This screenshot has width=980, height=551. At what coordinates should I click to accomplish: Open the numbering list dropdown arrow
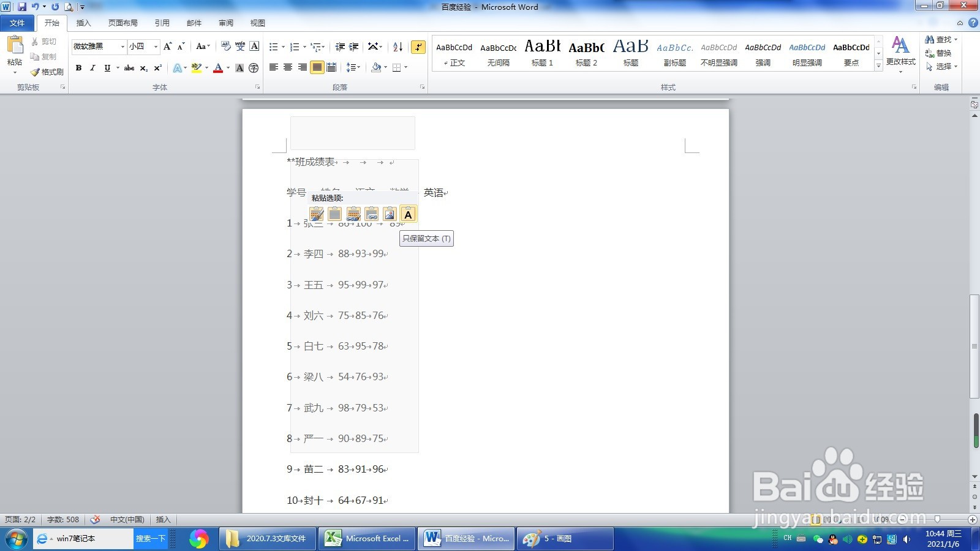(304, 47)
